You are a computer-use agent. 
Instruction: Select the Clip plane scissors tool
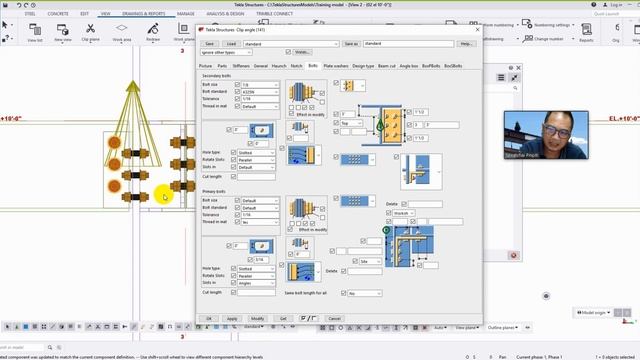(90, 33)
